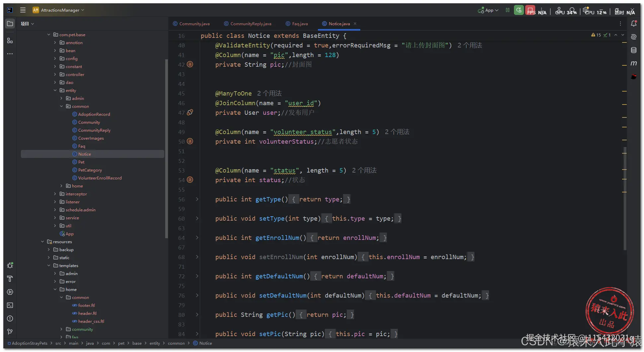Stop the running App process

point(530,10)
